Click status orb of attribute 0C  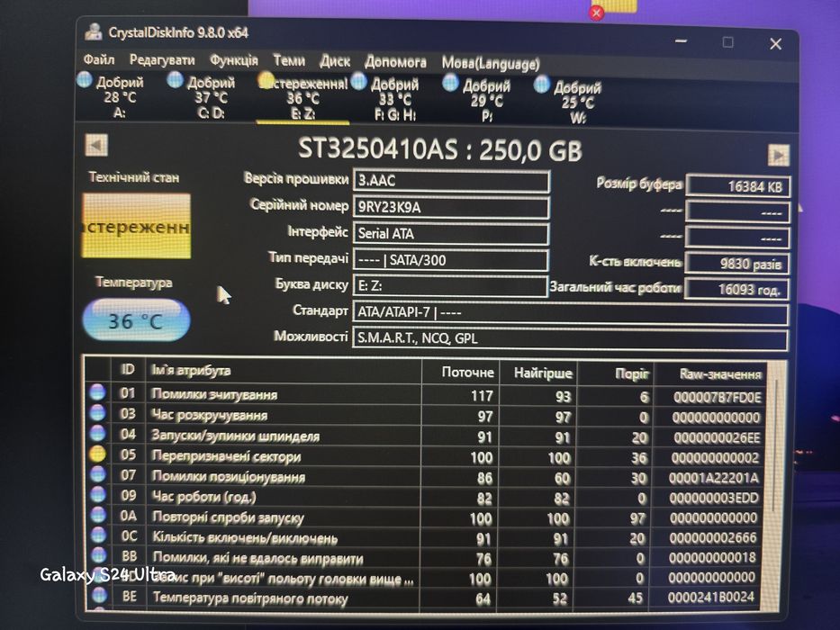[98, 534]
